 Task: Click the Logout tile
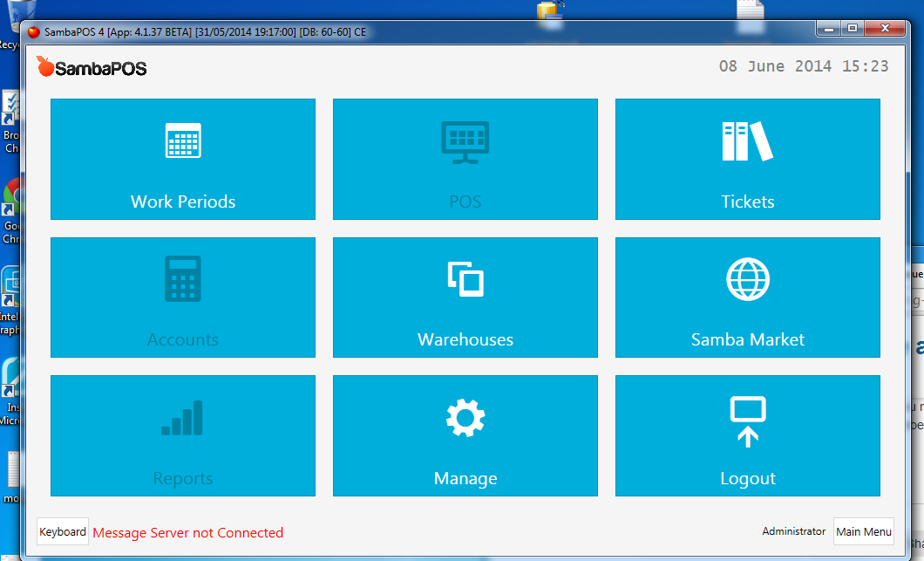coord(748,435)
